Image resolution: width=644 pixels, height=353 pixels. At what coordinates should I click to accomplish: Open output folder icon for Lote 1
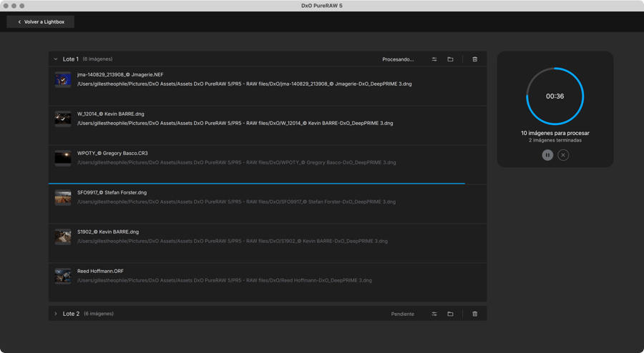450,59
